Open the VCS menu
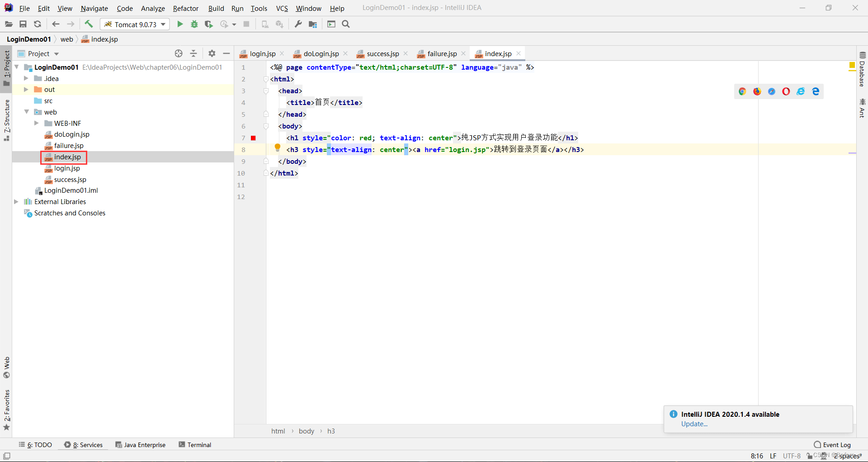Viewport: 868px width, 462px height. point(282,8)
